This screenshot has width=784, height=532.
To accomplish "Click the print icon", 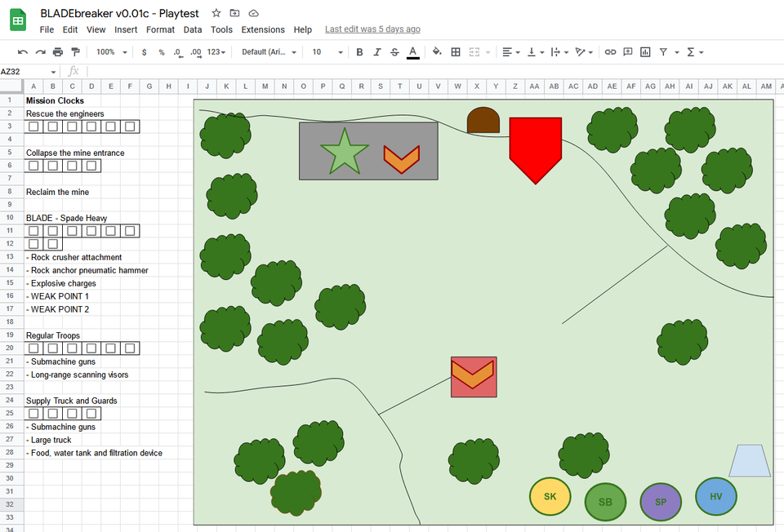I will click(56, 51).
